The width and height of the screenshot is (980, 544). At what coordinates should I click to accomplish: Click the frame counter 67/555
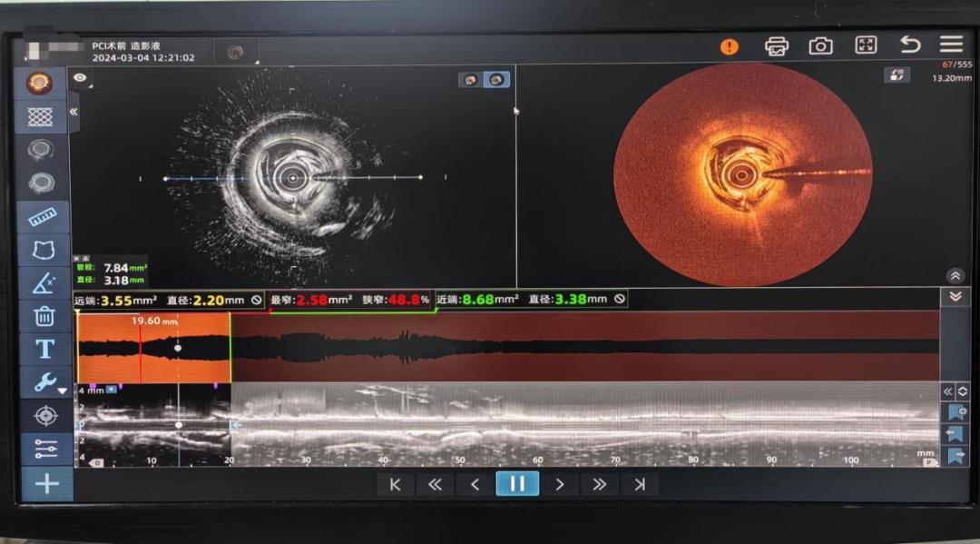(x=957, y=64)
